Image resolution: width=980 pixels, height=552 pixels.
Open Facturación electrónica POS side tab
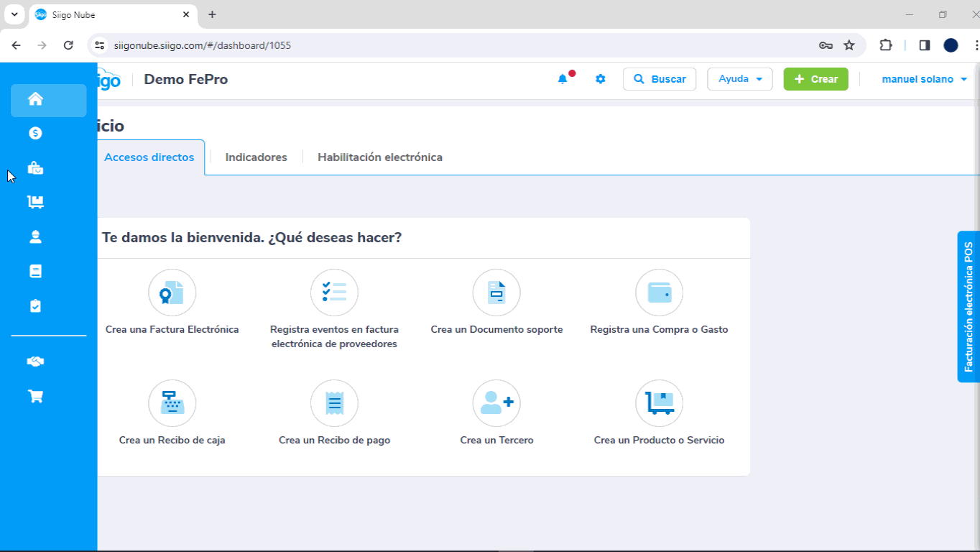pos(969,307)
